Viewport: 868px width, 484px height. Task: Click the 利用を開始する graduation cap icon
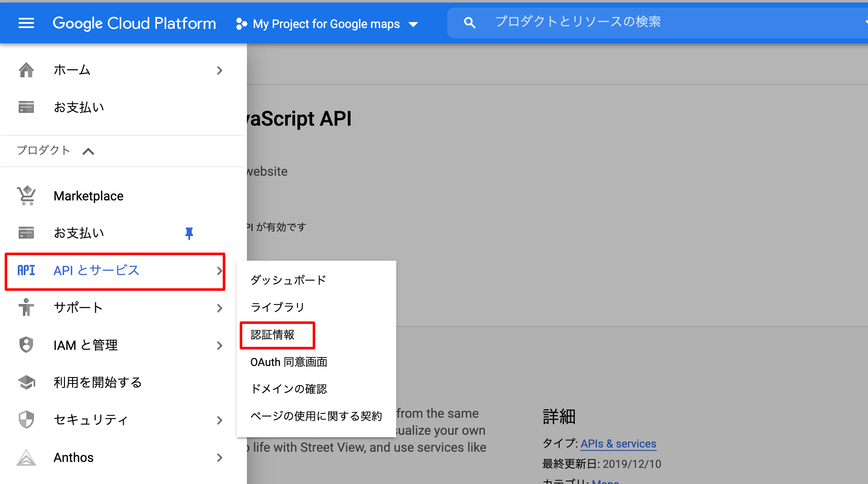click(x=26, y=382)
